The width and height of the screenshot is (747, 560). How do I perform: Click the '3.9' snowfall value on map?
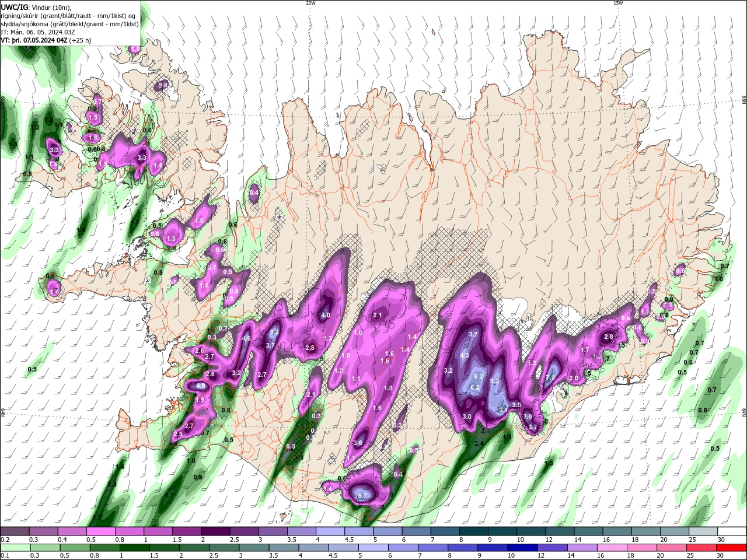527,416
